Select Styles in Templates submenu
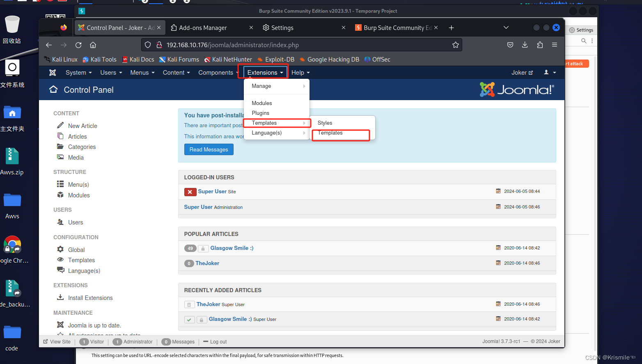This screenshot has height=364, width=642. 342,123
